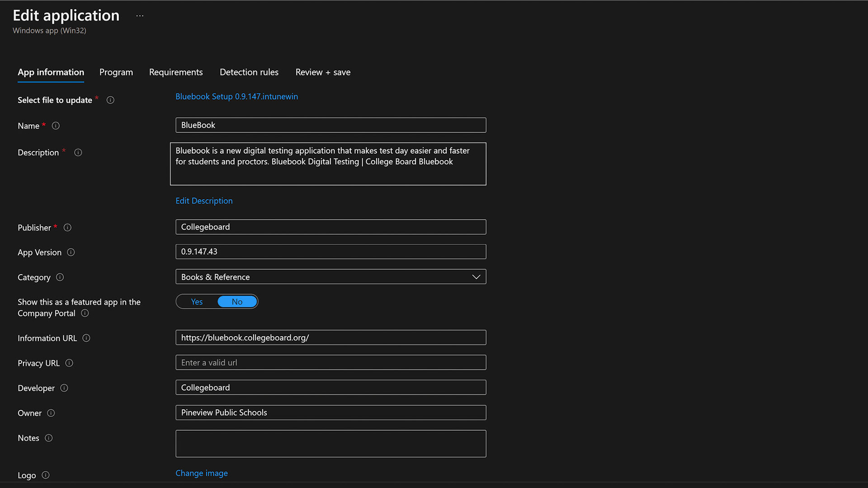Switch to the Program tab

pos(116,72)
